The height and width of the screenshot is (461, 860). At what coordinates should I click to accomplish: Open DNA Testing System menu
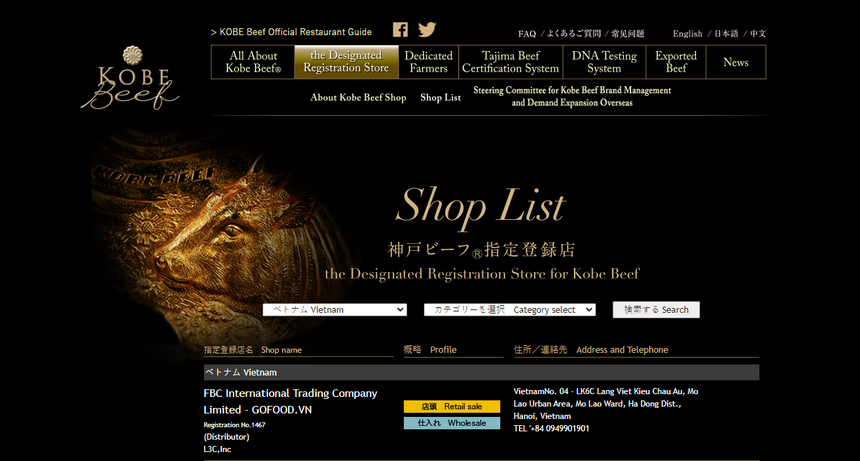(x=604, y=62)
